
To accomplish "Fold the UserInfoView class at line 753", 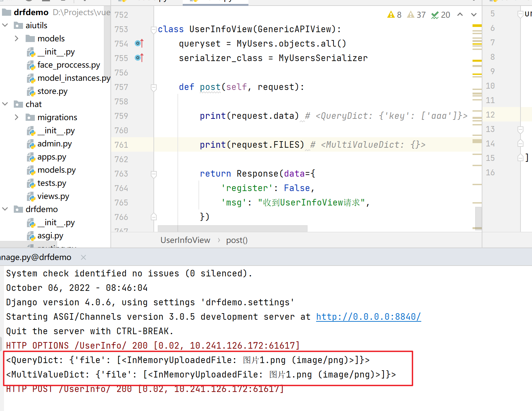I will pyautogui.click(x=153, y=30).
